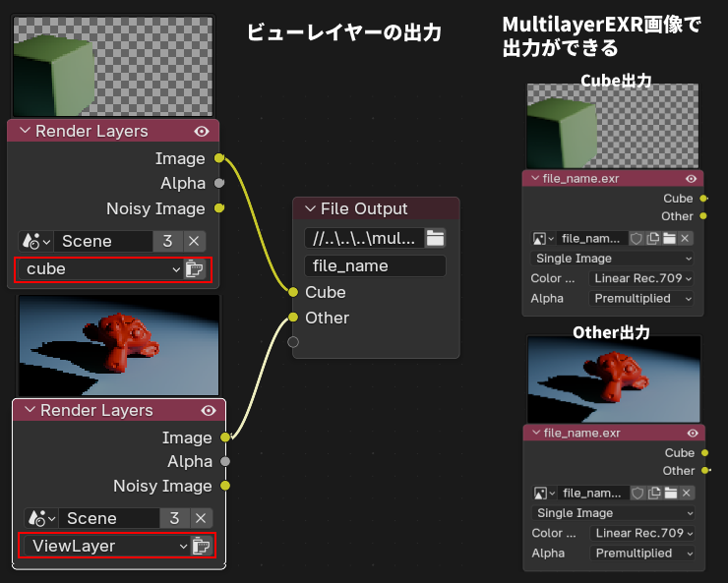
Task: Open the cube view layer dropdown
Action: tap(98, 268)
